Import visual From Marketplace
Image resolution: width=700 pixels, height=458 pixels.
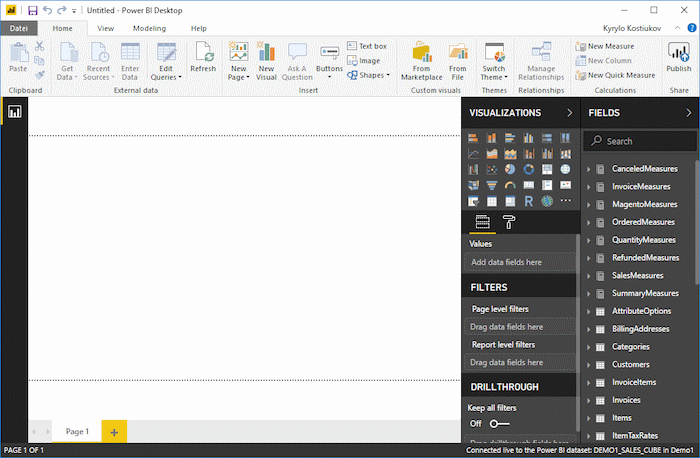click(x=421, y=62)
